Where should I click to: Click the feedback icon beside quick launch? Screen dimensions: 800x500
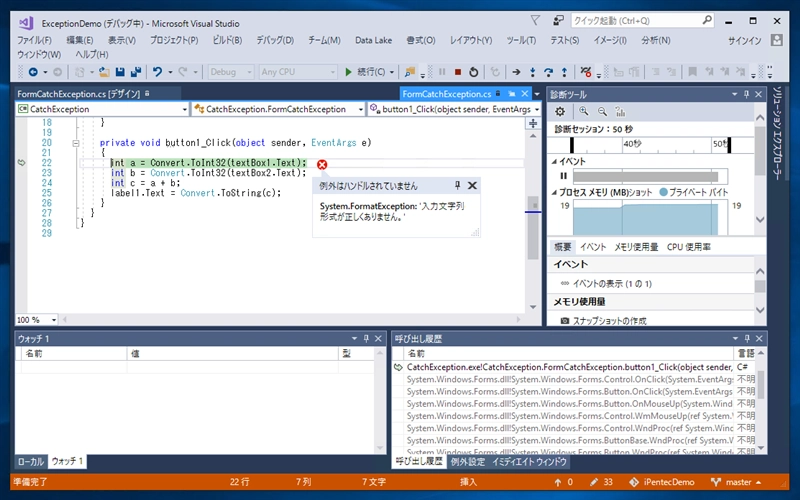point(558,20)
